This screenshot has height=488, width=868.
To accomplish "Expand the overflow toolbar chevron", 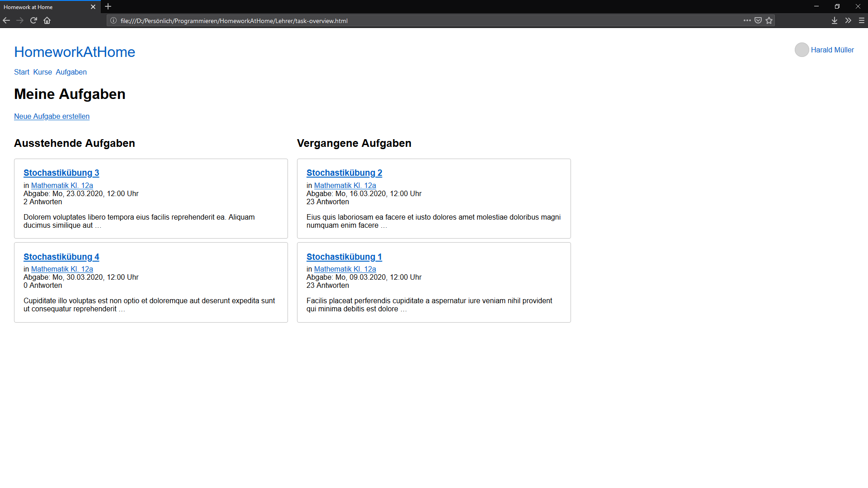I will tap(848, 20).
